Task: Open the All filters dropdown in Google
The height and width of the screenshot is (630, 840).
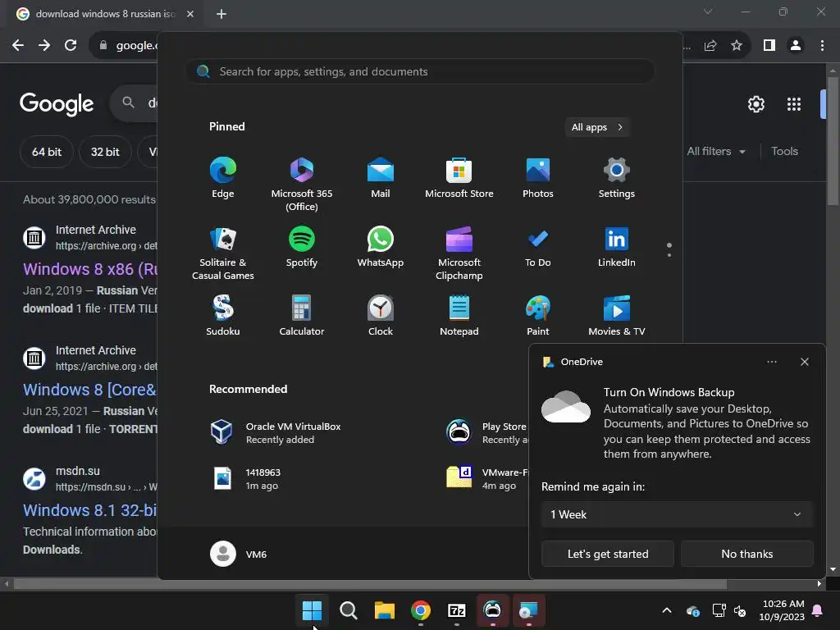Action: [x=716, y=152]
